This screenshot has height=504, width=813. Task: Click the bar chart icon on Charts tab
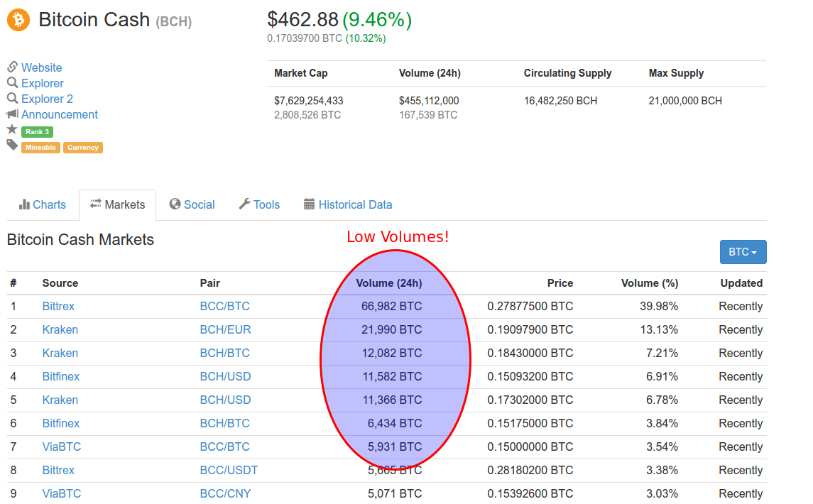tap(24, 204)
